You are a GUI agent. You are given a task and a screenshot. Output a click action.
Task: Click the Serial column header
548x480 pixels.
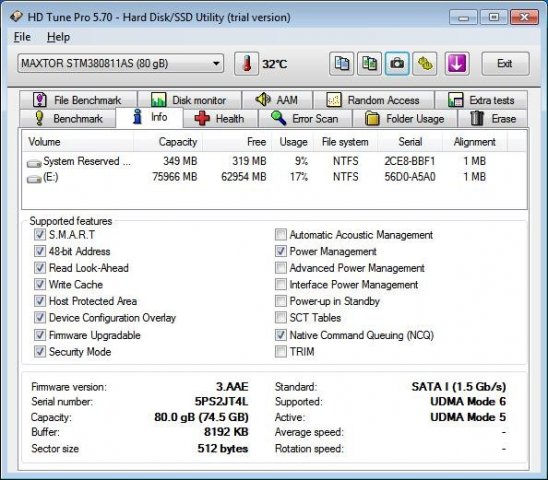tap(410, 142)
